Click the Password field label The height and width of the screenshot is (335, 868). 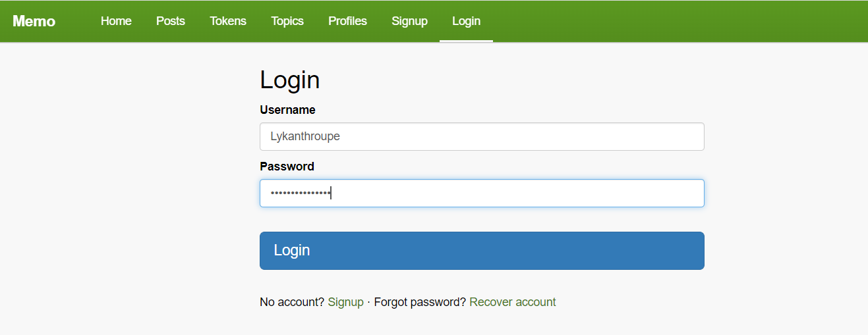click(287, 167)
